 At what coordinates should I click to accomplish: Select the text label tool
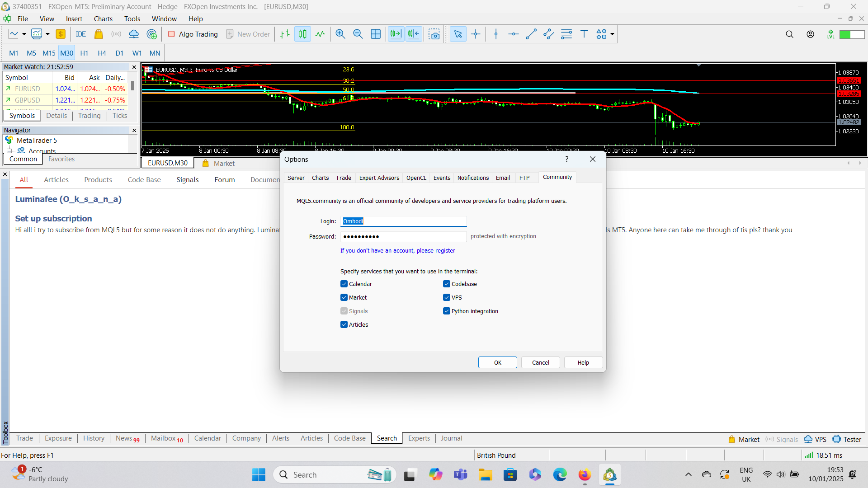click(584, 34)
